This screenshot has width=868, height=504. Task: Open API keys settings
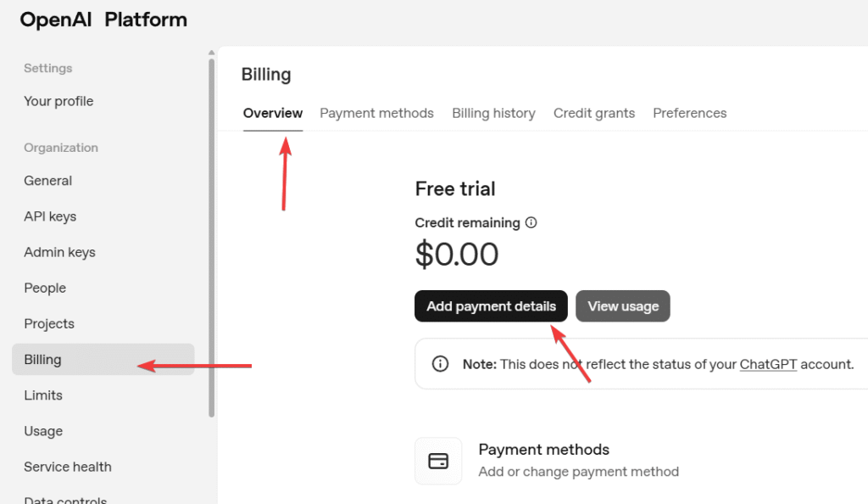(x=50, y=216)
